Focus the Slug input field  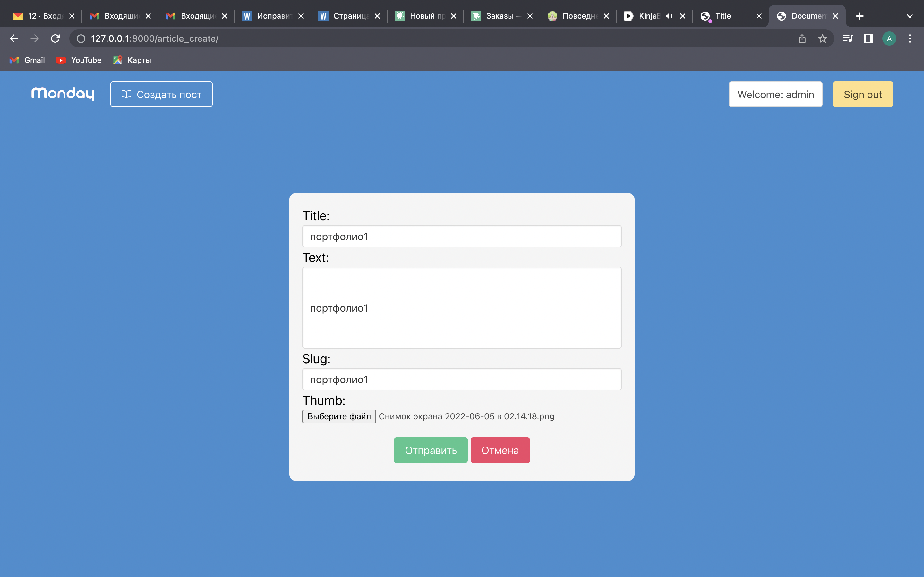coord(462,379)
